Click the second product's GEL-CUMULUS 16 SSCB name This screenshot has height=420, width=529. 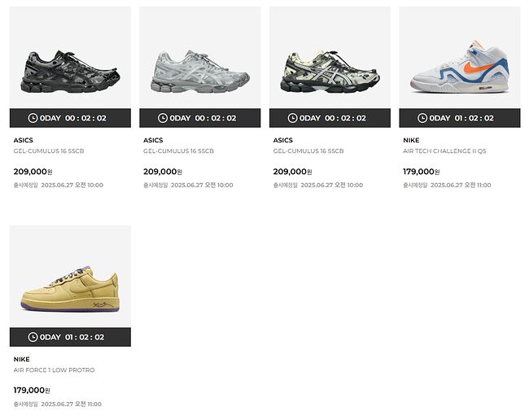pos(178,151)
